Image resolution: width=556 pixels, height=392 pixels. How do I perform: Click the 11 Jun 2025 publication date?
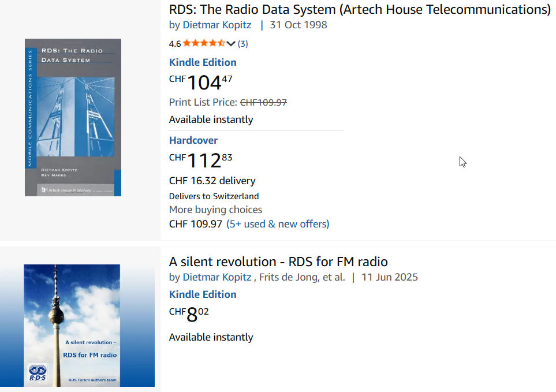click(389, 277)
